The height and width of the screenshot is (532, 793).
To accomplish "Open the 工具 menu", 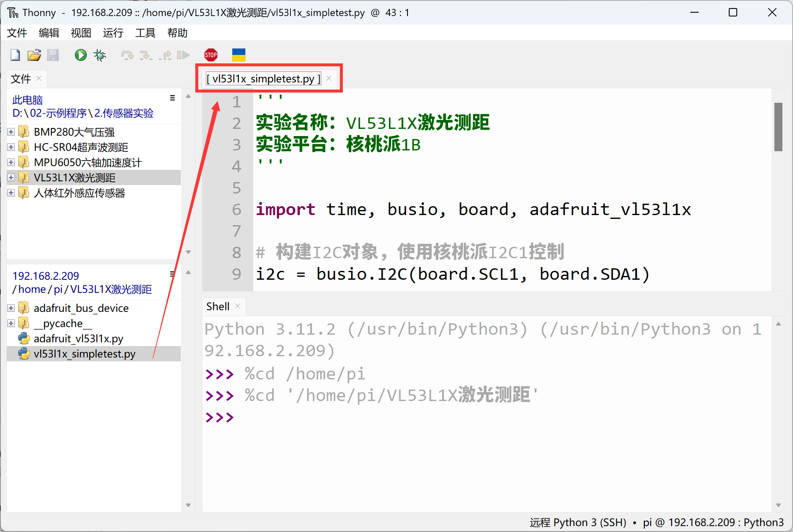I will pos(145,33).
